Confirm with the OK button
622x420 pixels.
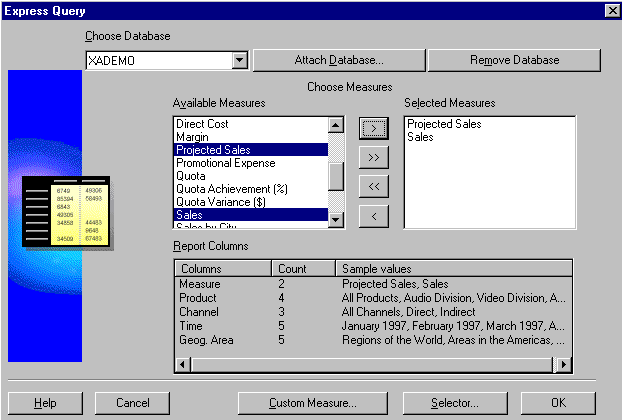pos(558,403)
